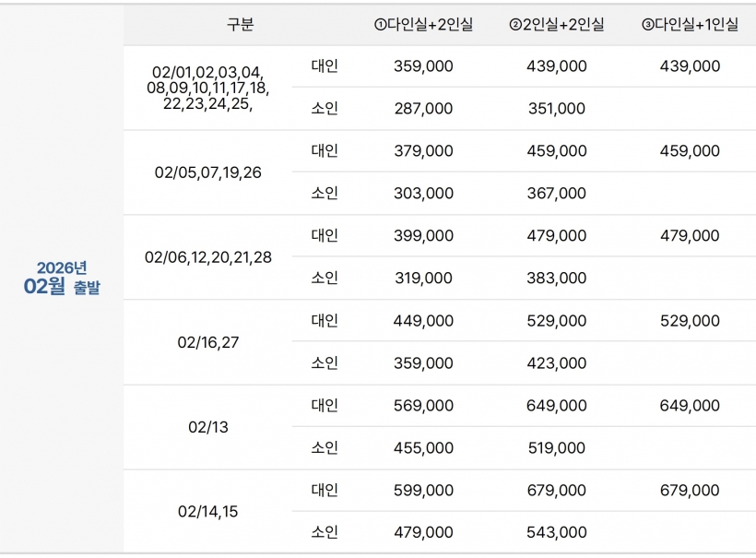
Task: Select the 449,000 adult price
Action: coord(423,321)
